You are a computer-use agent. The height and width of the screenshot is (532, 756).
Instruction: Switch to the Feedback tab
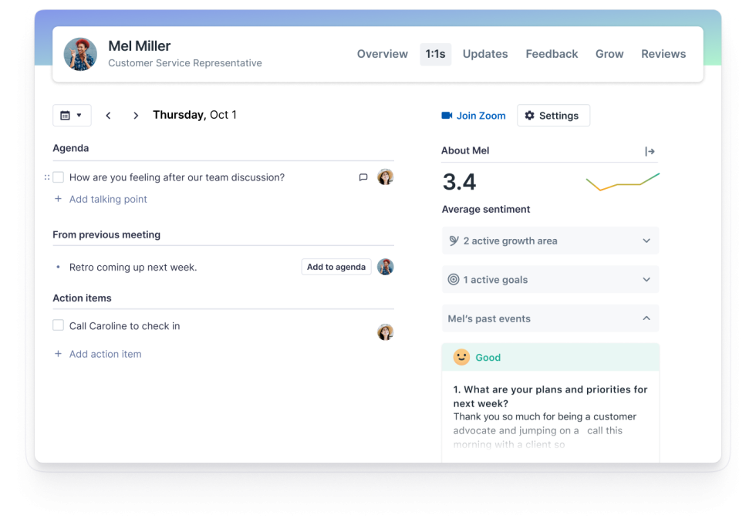pos(552,54)
